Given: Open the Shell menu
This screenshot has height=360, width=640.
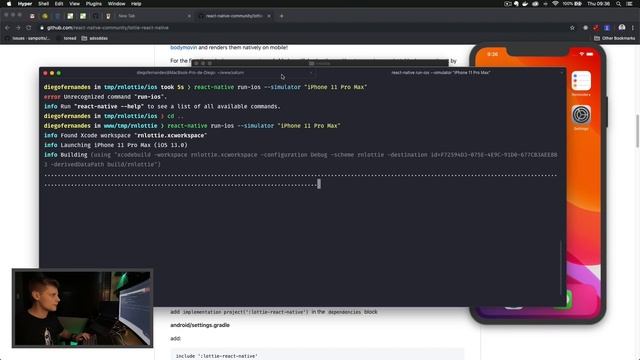Looking at the screenshot, I should point(44,4).
